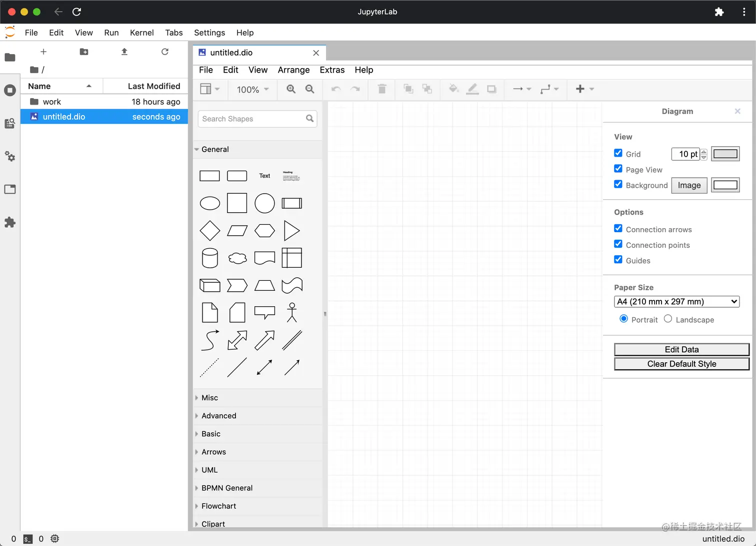Click the To Front icon

tap(408, 89)
